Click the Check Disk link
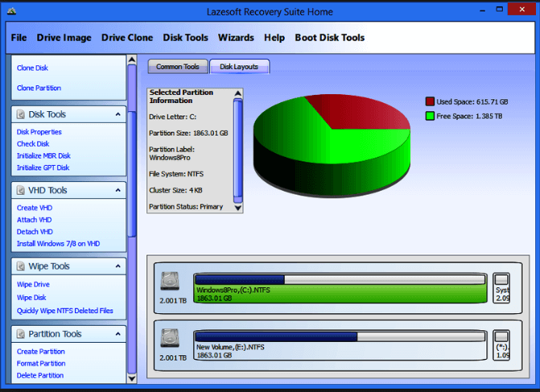The width and height of the screenshot is (540, 392). click(33, 143)
